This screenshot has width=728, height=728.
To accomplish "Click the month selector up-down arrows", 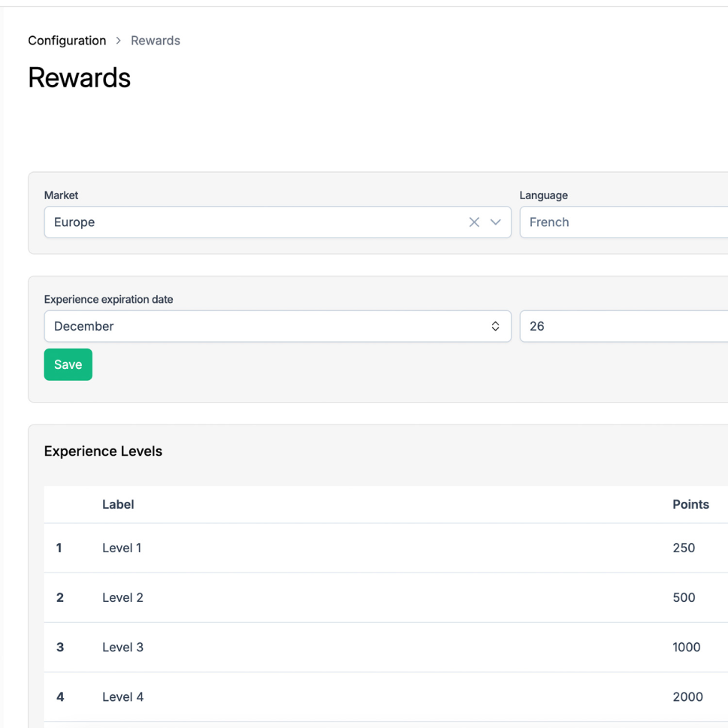I will tap(495, 326).
